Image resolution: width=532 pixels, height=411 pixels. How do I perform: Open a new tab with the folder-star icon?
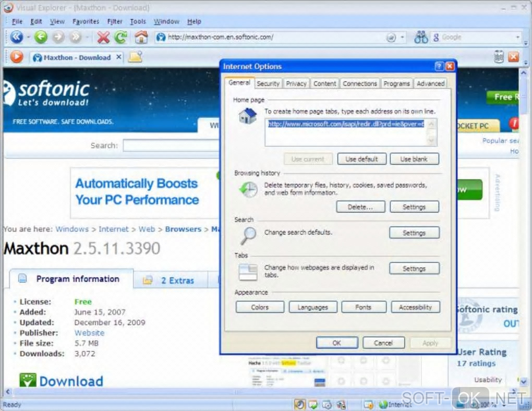(x=135, y=57)
